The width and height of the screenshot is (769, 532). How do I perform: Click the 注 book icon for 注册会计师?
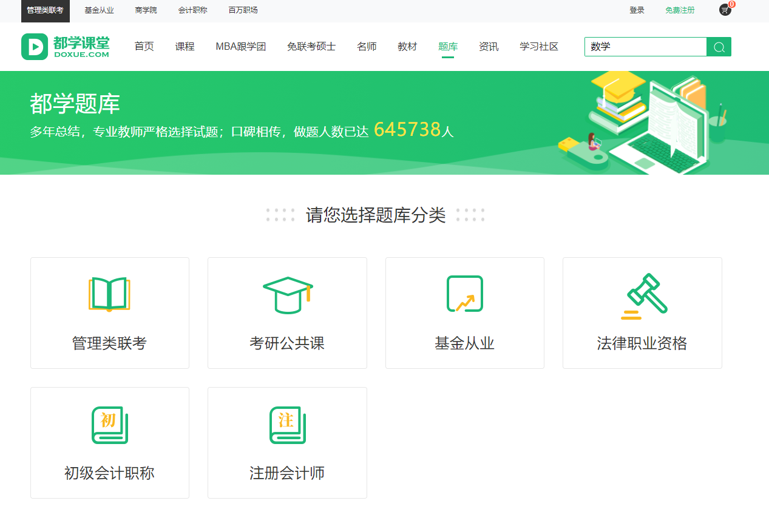click(x=286, y=425)
